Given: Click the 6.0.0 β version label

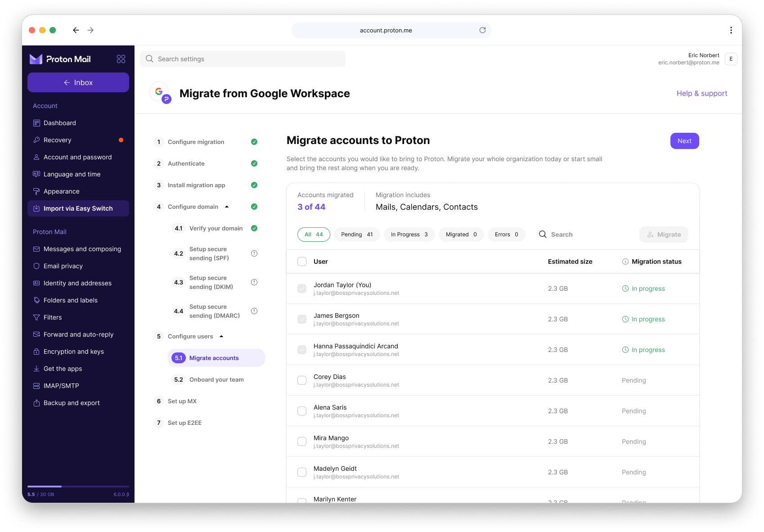Looking at the screenshot, I should coord(121,494).
